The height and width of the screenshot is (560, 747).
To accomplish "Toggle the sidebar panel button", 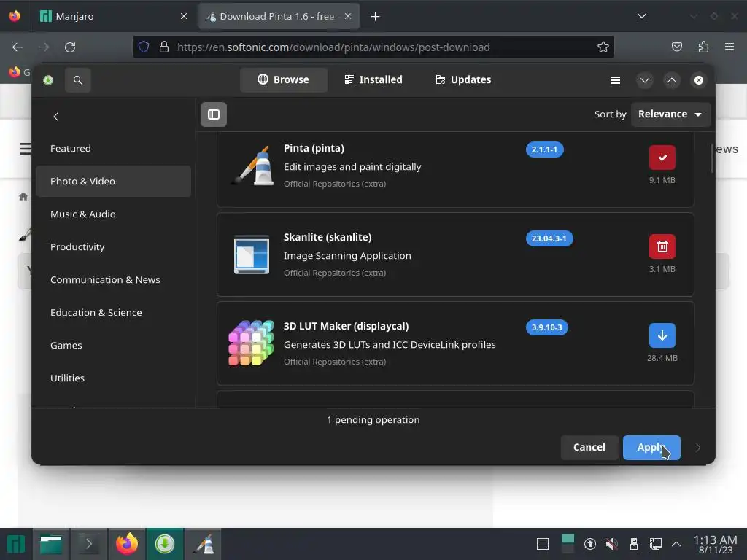I will click(214, 114).
